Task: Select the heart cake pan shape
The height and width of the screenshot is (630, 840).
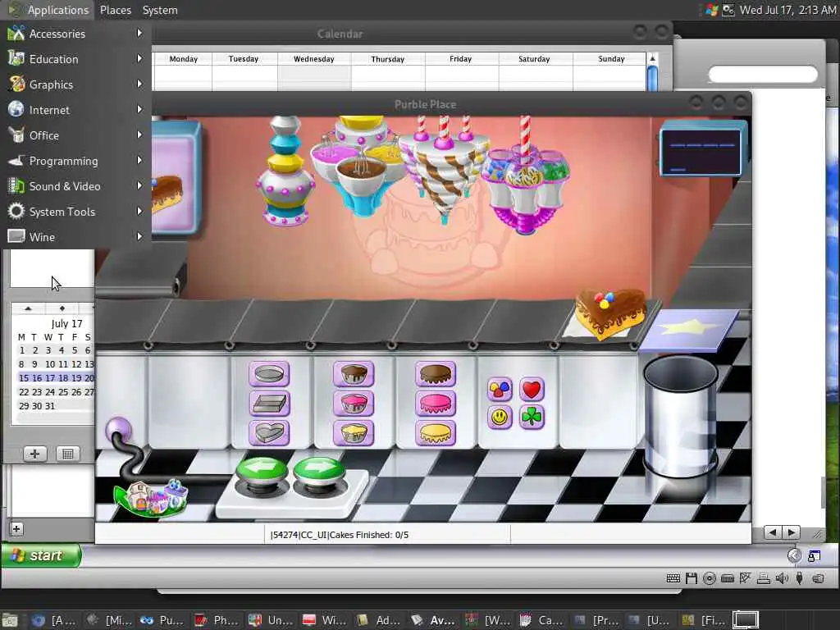Action: pos(269,432)
